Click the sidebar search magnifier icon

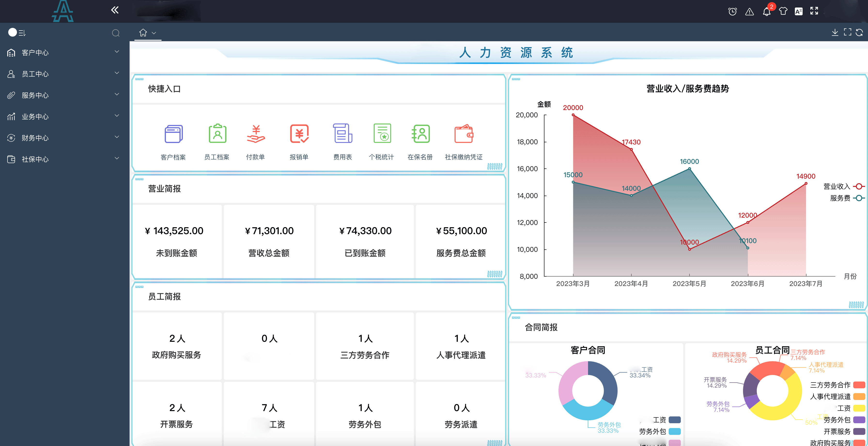coord(116,33)
